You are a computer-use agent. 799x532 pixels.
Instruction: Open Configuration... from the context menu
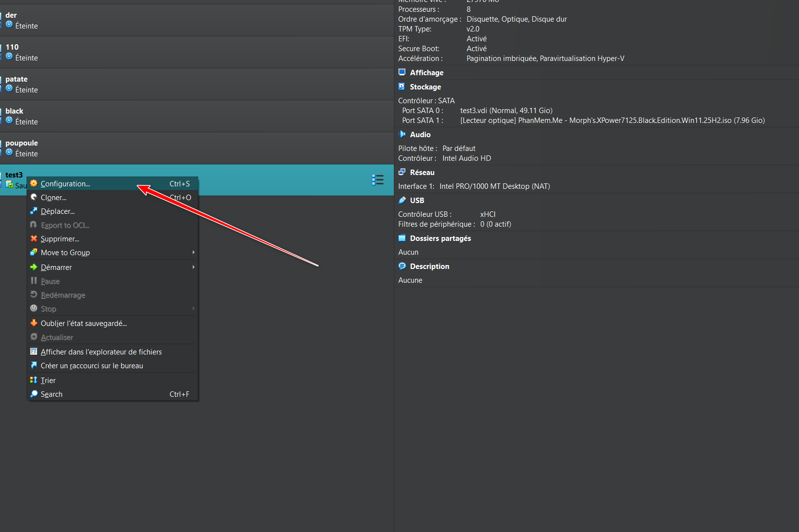point(65,184)
